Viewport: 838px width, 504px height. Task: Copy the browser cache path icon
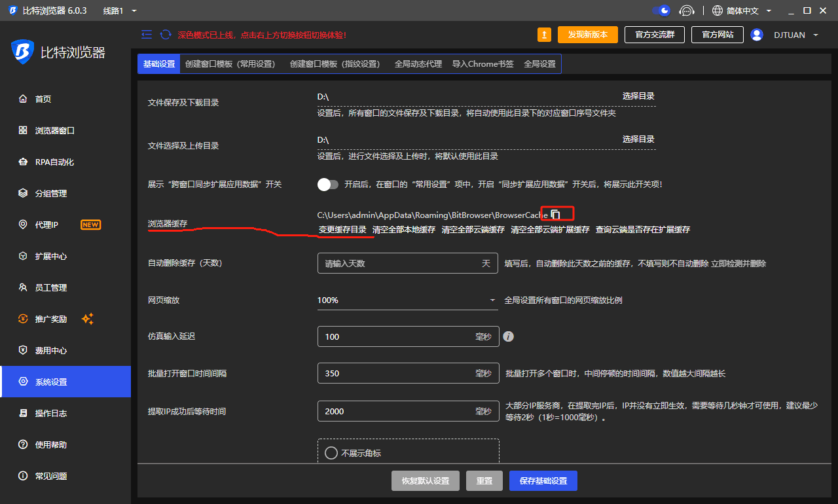tap(556, 214)
